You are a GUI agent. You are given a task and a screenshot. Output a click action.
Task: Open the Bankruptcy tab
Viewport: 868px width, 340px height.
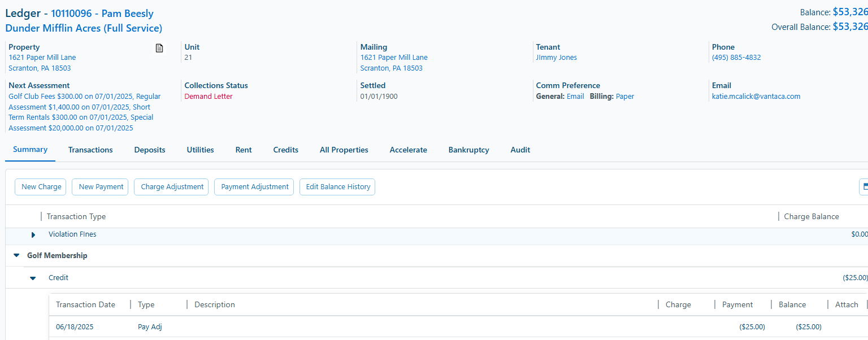pyautogui.click(x=468, y=150)
